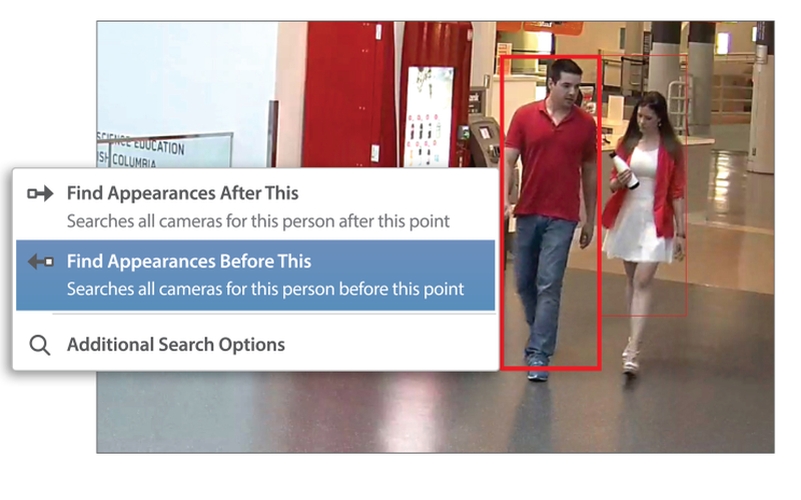Image resolution: width=801 pixels, height=500 pixels.
Task: Click the Science Education sign in the video
Action: 150,150
